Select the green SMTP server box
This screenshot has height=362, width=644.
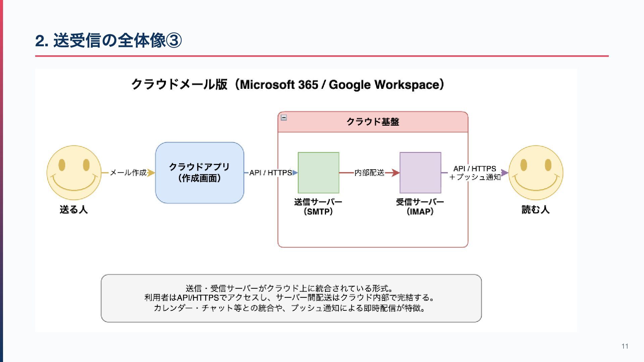pyautogui.click(x=318, y=173)
